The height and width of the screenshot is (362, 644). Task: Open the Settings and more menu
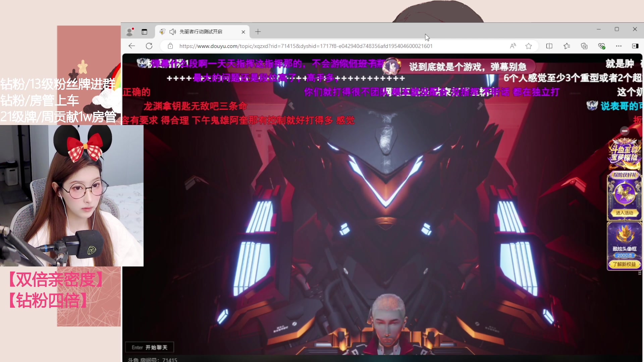click(619, 46)
